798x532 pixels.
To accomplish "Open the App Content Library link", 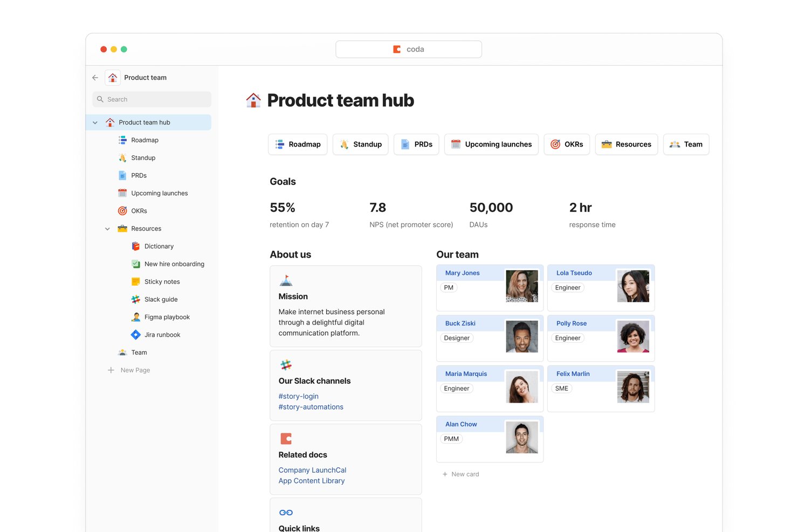I will pos(312,481).
